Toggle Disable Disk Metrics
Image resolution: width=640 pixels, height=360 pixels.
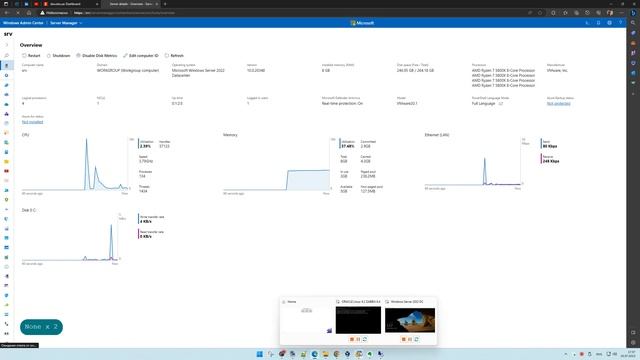pyautogui.click(x=96, y=56)
